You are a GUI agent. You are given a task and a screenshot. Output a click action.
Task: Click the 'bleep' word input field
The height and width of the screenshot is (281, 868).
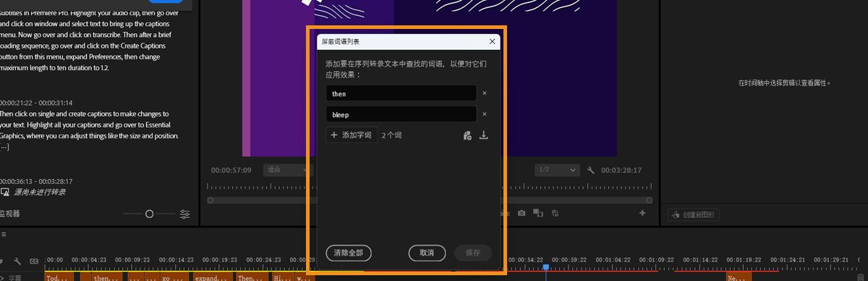pyautogui.click(x=401, y=114)
